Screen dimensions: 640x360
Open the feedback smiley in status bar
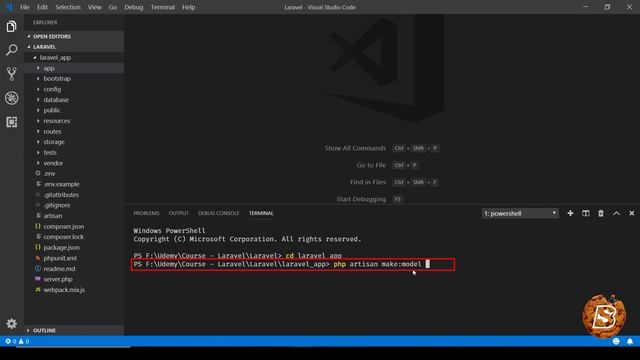616,341
